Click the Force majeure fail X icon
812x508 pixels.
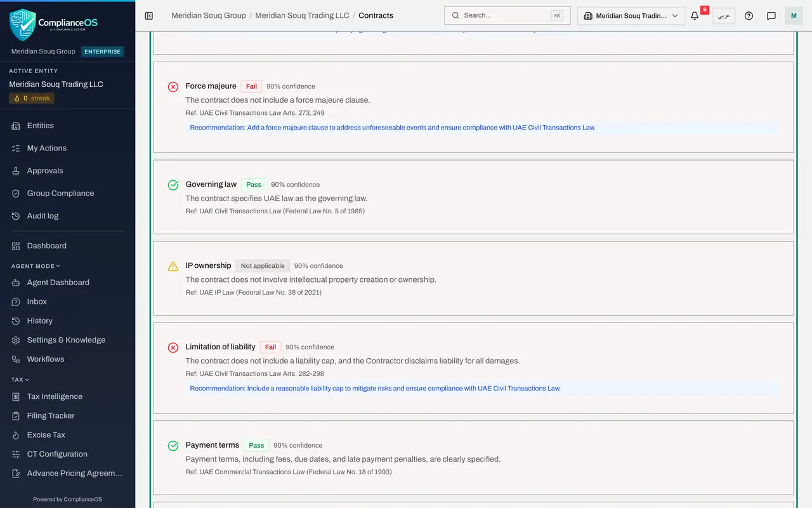173,87
